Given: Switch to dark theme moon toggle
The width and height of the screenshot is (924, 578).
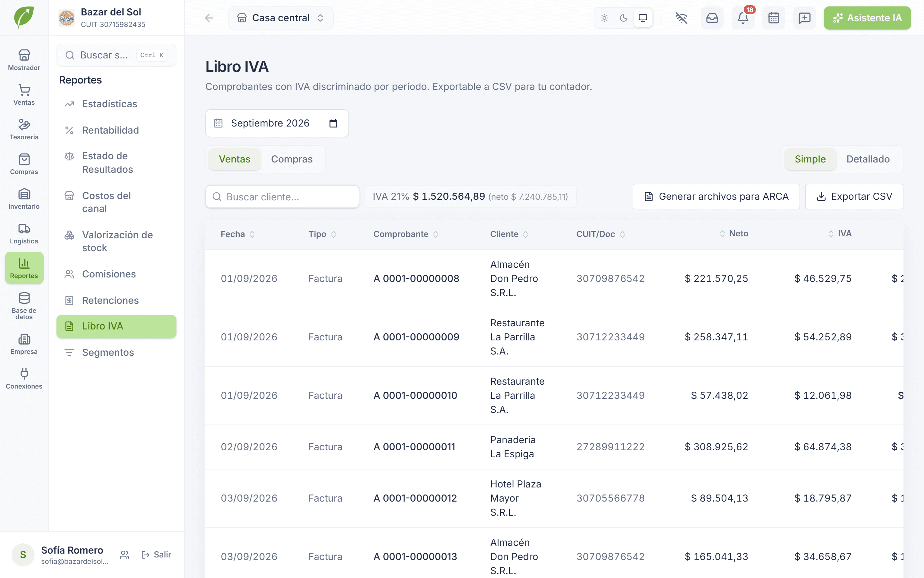Looking at the screenshot, I should click(x=623, y=18).
